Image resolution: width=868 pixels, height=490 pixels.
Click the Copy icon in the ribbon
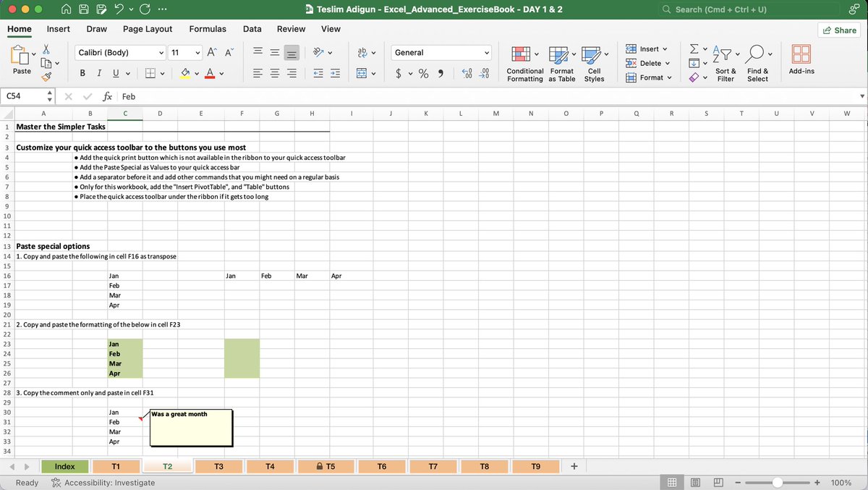tap(46, 62)
